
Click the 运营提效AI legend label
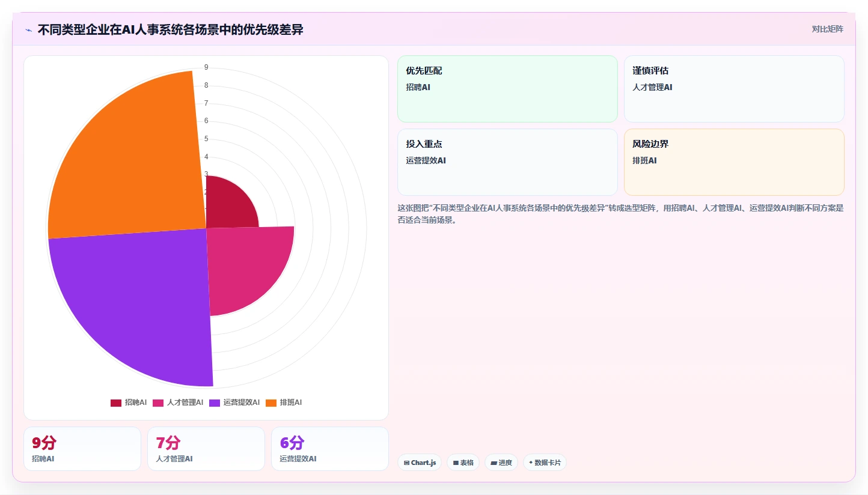tap(242, 402)
